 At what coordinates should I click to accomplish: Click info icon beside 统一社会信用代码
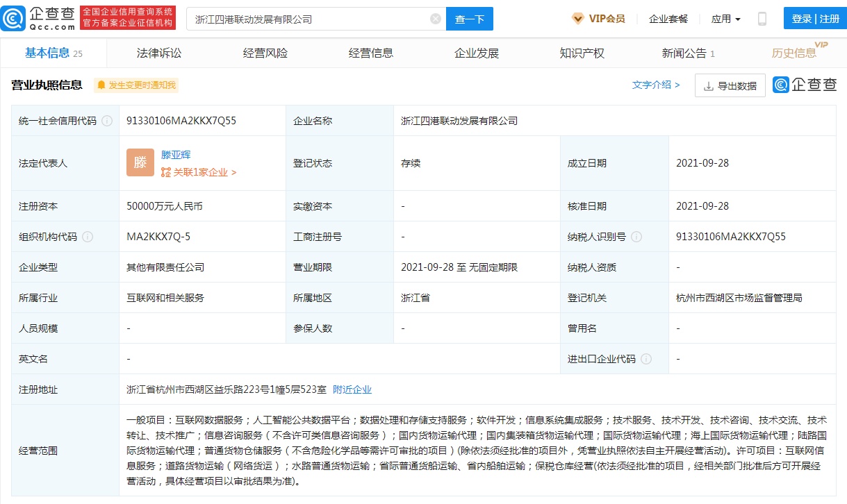point(107,121)
